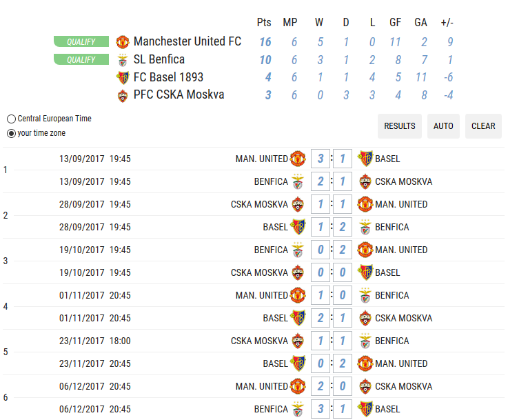
Task: Click Benfica home score on 19/10
Action: (321, 250)
